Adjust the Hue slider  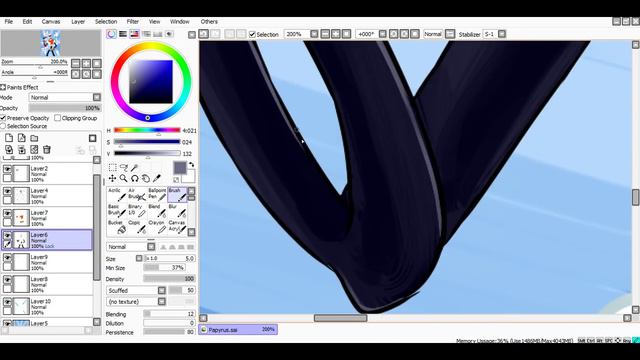click(147, 130)
